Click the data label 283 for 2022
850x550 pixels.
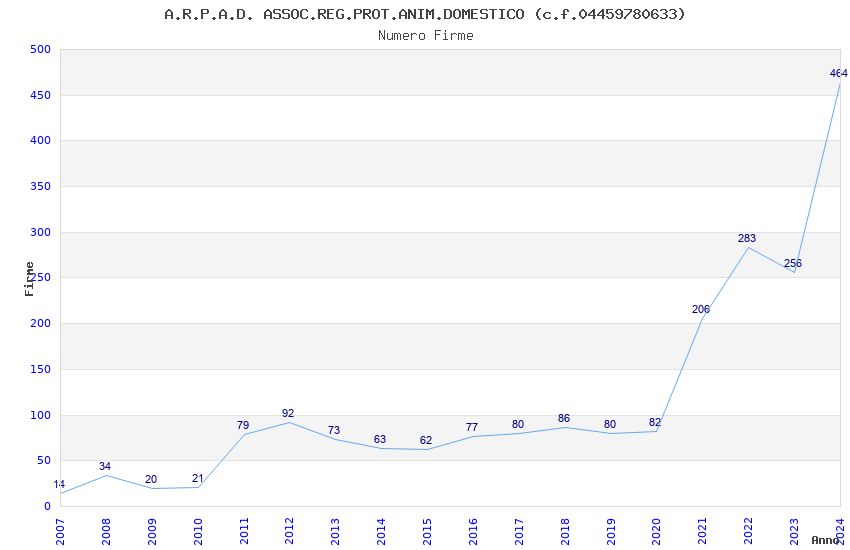click(x=746, y=238)
